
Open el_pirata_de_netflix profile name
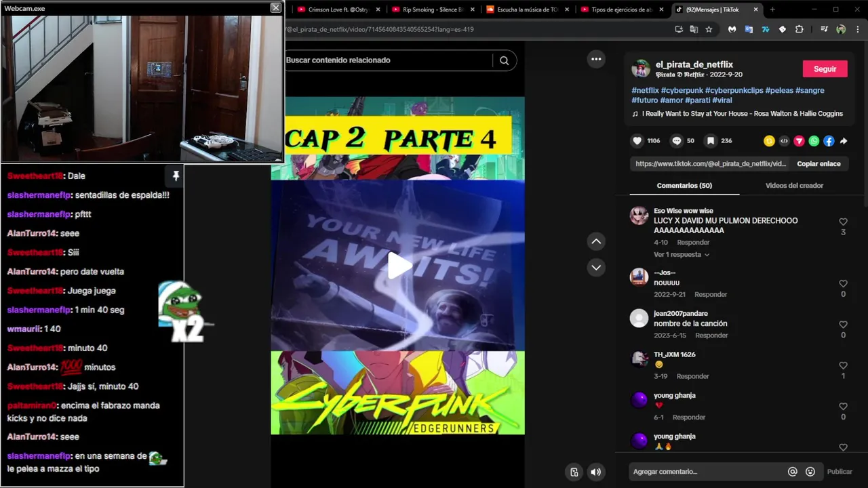point(694,64)
